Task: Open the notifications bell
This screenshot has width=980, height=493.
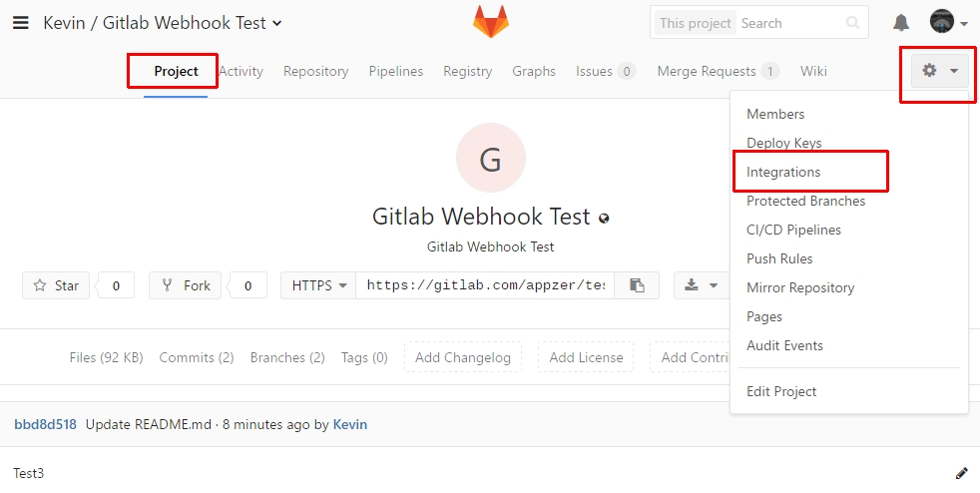Action: pos(900,23)
